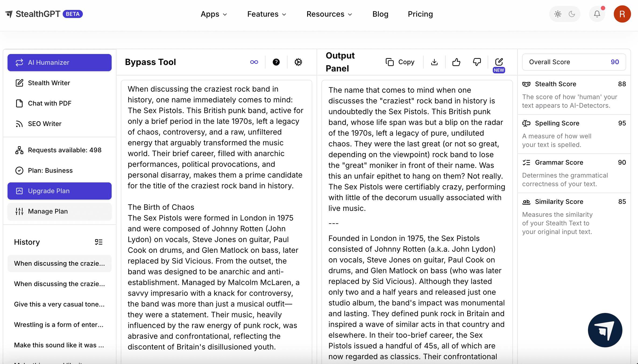Expand the Apps dropdown menu
This screenshot has height=364, width=638.
(x=214, y=14)
